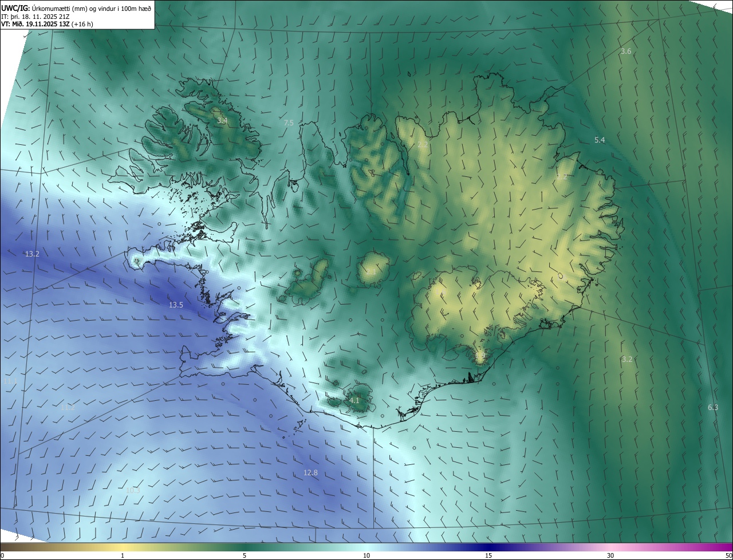This screenshot has width=733, height=560.
Task: Click the 4.1 value label on the map
Action: [x=354, y=401]
